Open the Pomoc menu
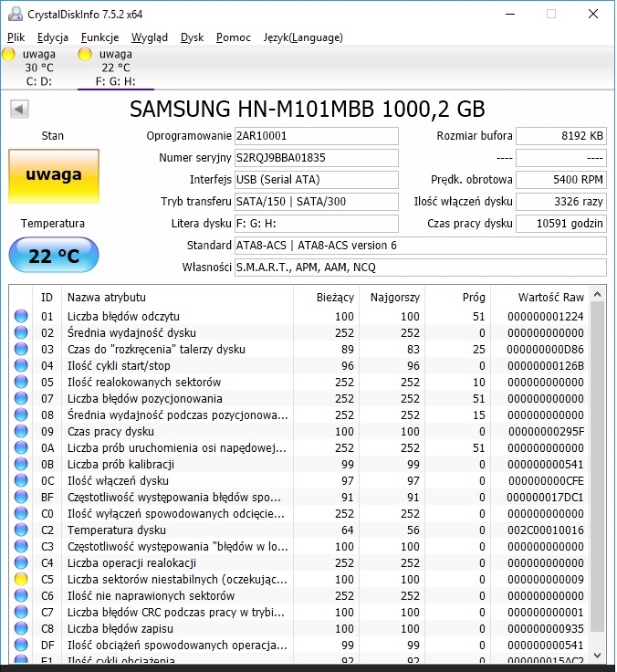 (x=234, y=37)
